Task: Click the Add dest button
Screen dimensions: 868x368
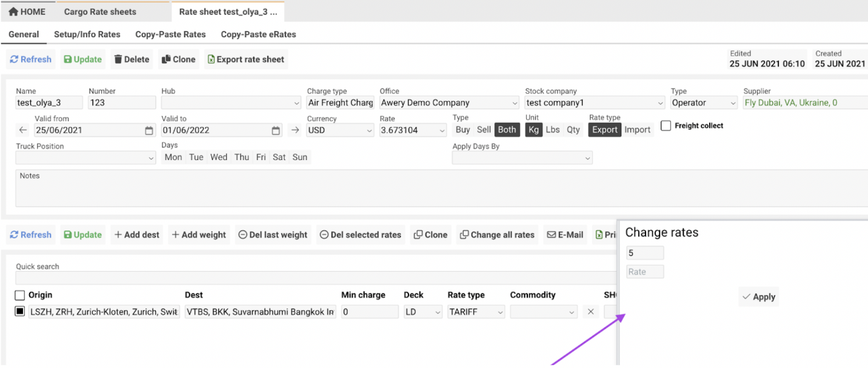Action: pos(137,235)
